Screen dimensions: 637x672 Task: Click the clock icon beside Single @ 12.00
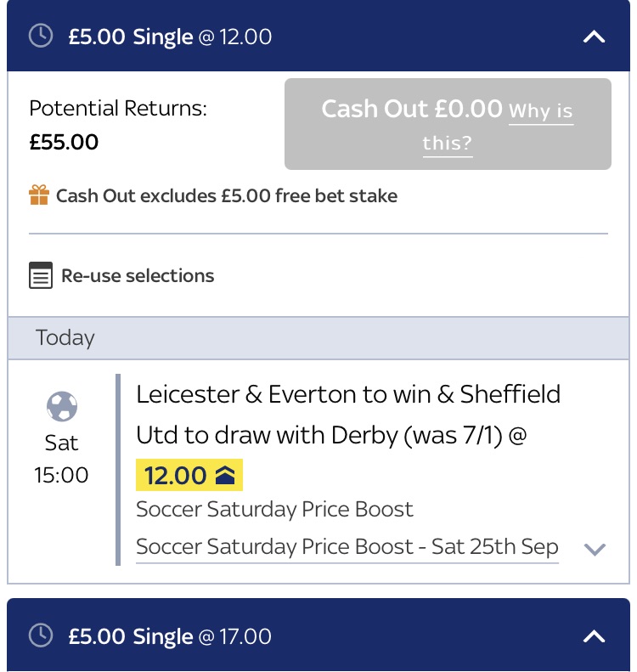pyautogui.click(x=40, y=37)
